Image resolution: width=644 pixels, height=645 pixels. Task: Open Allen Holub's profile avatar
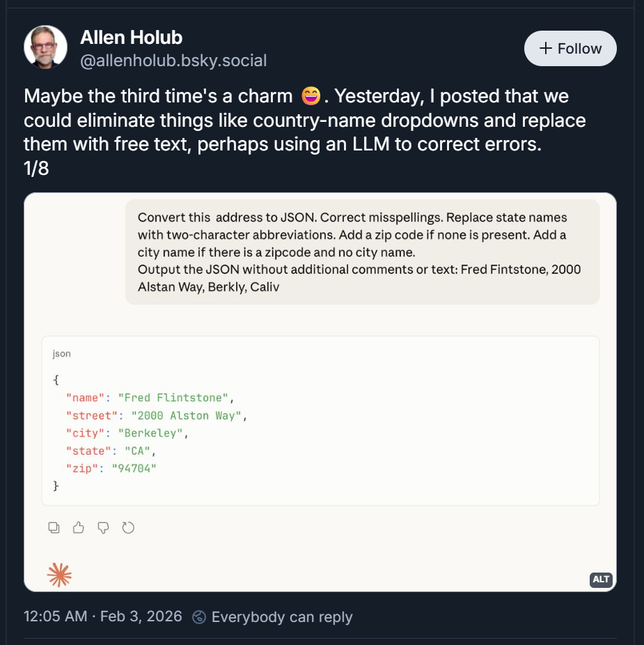(x=45, y=47)
